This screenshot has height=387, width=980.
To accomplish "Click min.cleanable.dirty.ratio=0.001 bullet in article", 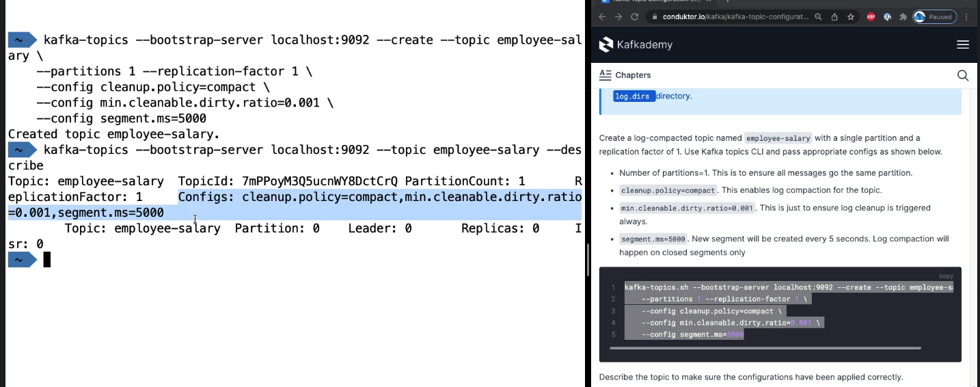I will pos(687,208).
